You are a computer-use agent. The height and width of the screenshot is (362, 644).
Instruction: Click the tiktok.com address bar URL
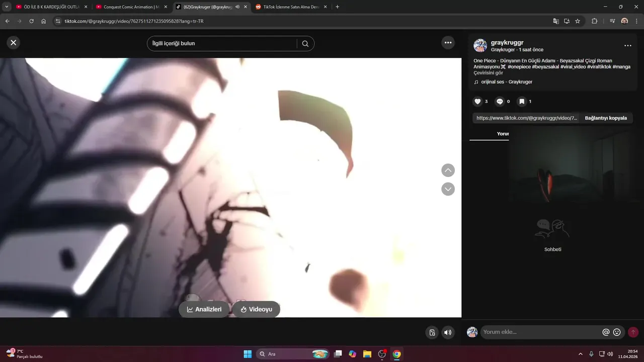tap(134, 22)
